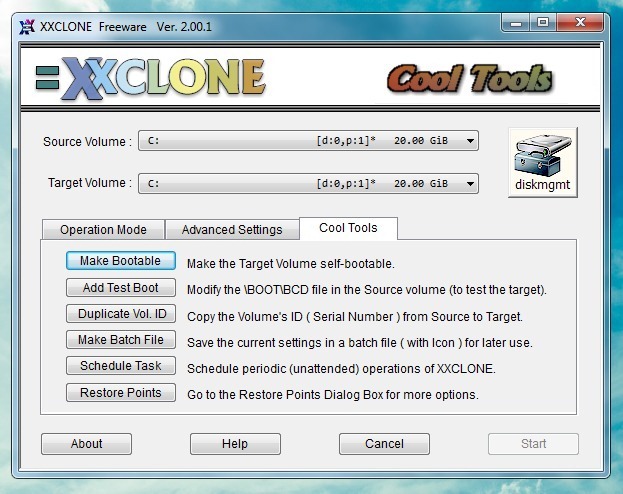This screenshot has height=494, width=623.
Task: Click 'Save the current settings in a batch file' text
Action: pyautogui.click(x=360, y=343)
